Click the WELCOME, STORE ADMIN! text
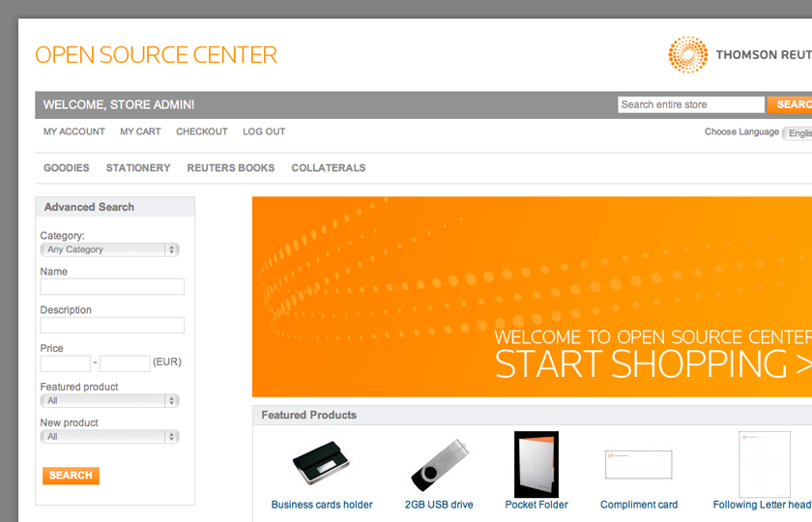The height and width of the screenshot is (522, 812). [x=119, y=104]
